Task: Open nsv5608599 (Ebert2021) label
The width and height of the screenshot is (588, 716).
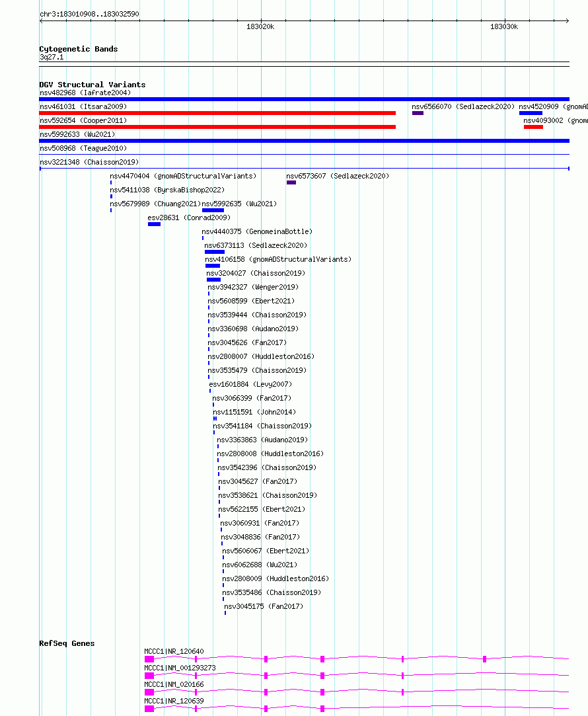Action: tap(251, 301)
